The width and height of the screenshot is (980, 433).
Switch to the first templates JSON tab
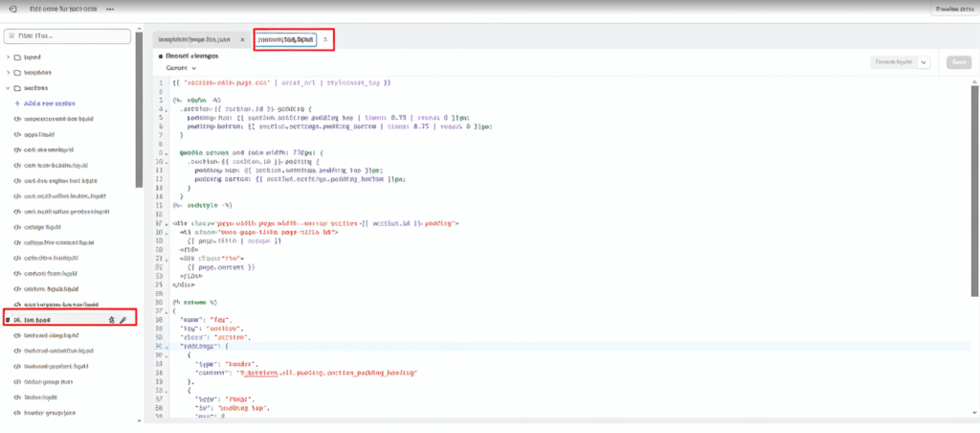(194, 39)
